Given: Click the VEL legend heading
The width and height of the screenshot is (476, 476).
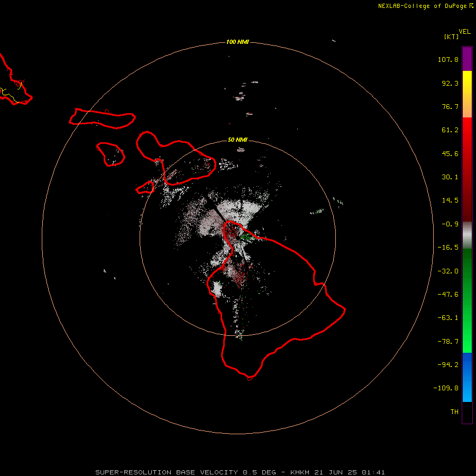Looking at the screenshot, I should (464, 32).
